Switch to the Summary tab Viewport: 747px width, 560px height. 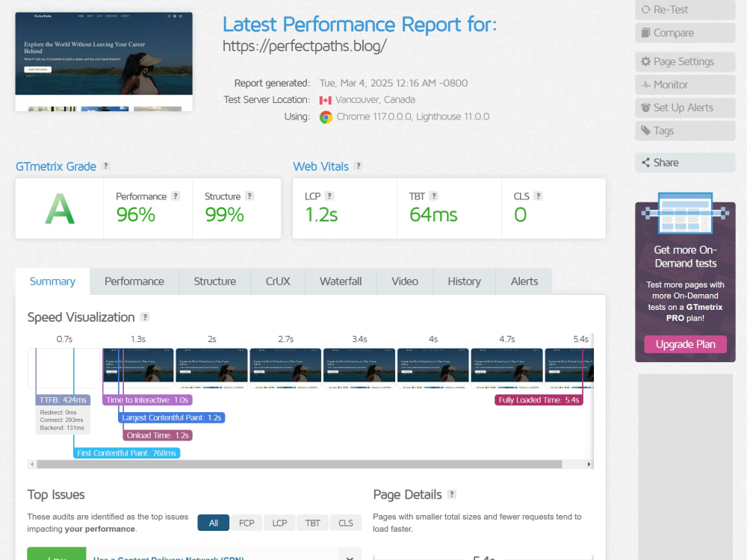pyautogui.click(x=52, y=281)
